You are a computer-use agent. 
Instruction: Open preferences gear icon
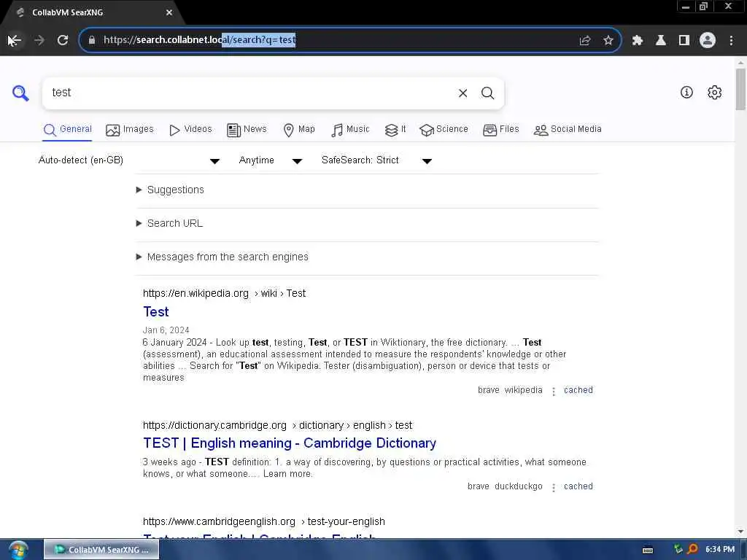[x=715, y=93]
